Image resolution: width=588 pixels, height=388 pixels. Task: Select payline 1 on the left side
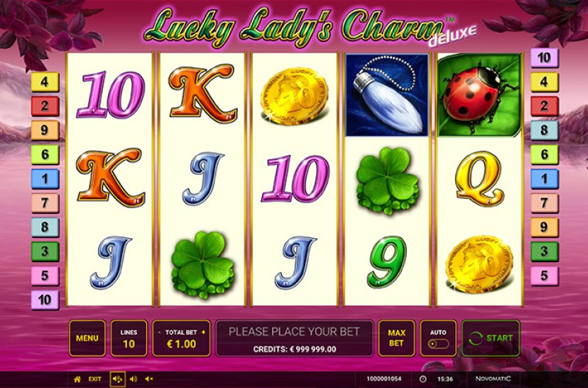point(45,179)
